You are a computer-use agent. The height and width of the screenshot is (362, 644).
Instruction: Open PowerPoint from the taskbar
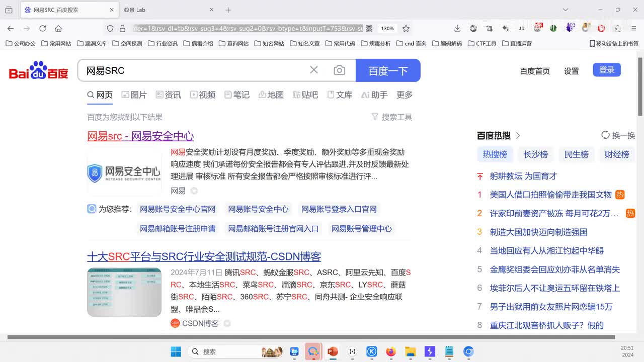333,351
